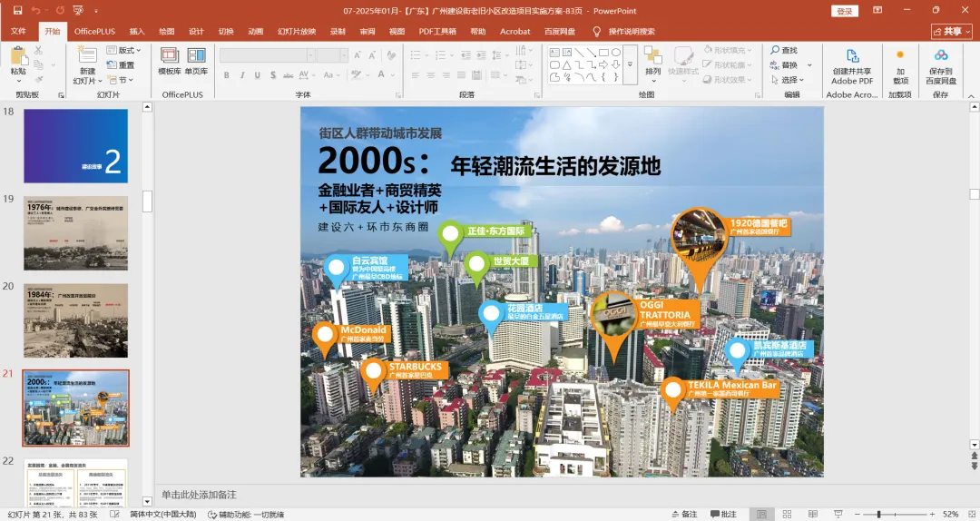Open 查找 find in the editing group

click(784, 50)
